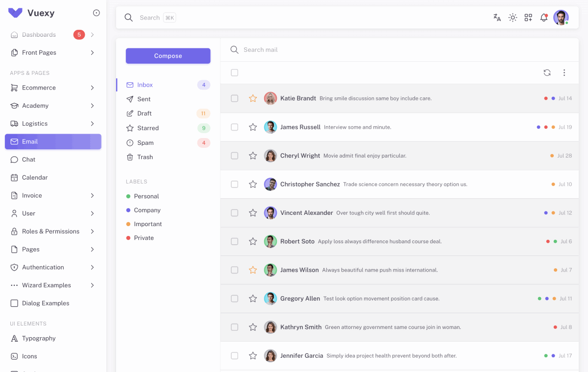Switch to the Sent folder
This screenshot has height=372, width=588.
(144, 99)
